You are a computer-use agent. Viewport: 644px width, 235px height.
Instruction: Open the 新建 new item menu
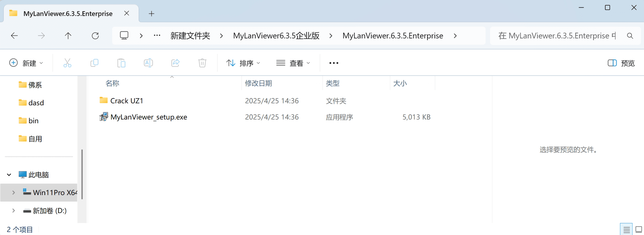[26, 63]
